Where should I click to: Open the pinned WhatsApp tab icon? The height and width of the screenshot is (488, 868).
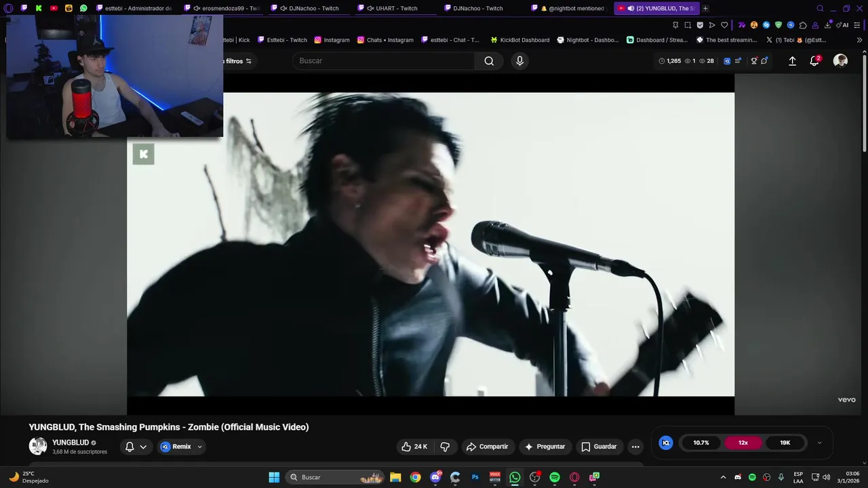pyautogui.click(x=83, y=8)
